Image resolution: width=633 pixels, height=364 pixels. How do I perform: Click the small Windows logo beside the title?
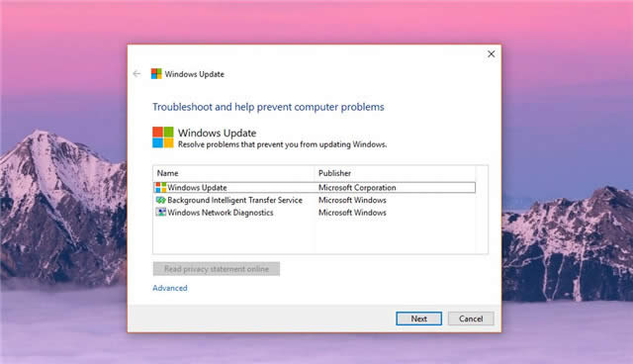tap(156, 74)
